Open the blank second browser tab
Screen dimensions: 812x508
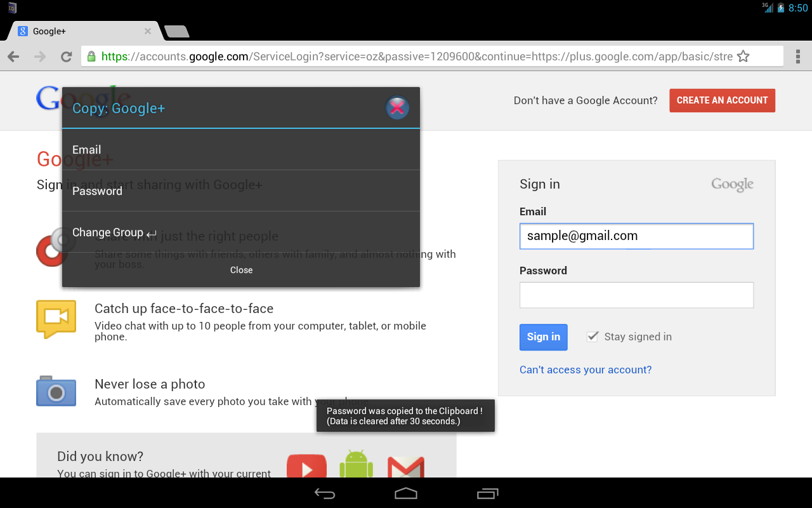(176, 30)
